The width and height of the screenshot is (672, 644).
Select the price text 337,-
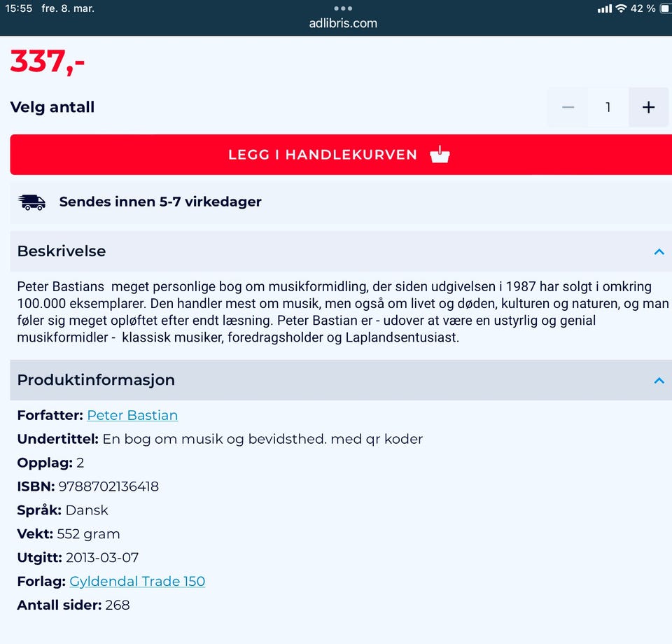(47, 62)
